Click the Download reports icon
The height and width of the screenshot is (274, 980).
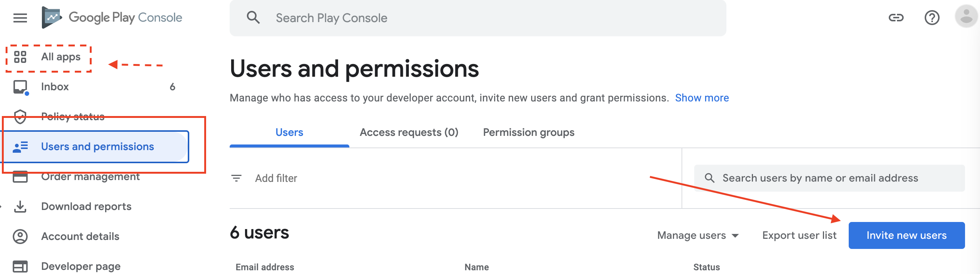(x=20, y=207)
